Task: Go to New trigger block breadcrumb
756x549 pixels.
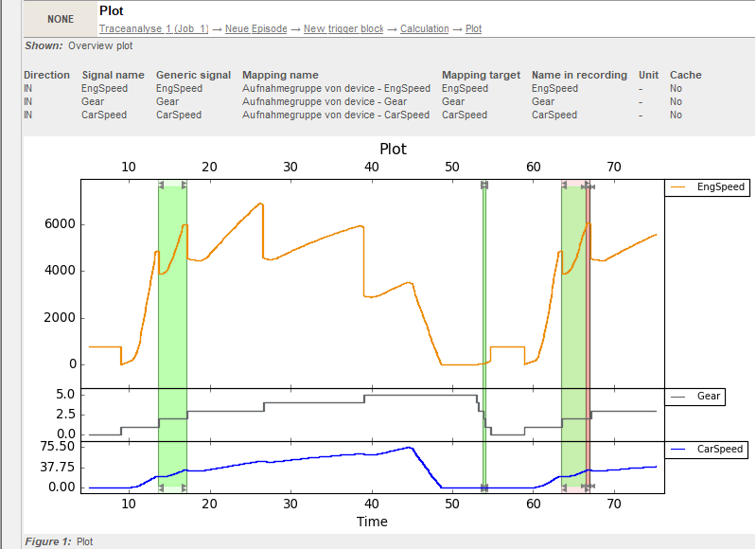Action: [343, 29]
